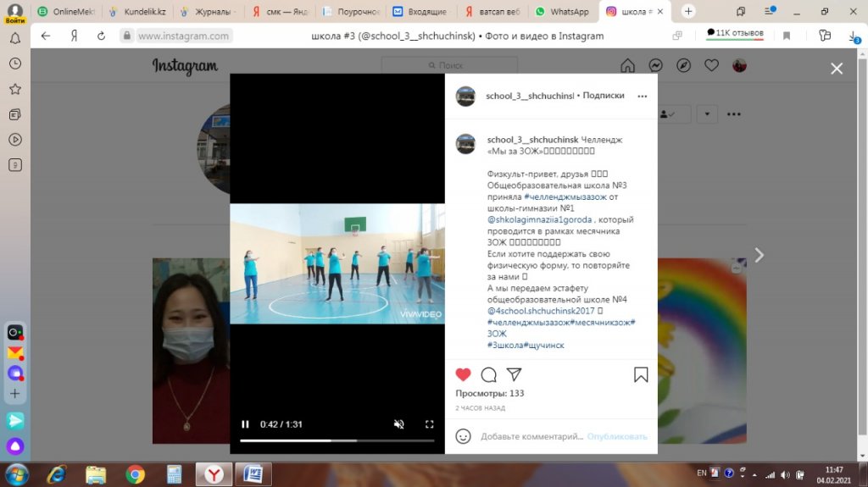Open the 11K отзывов site reviews
The image size is (868, 487).
(x=735, y=33)
